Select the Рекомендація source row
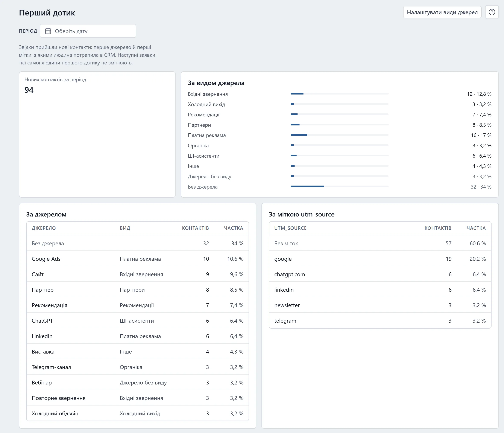This screenshot has width=504, height=433. click(137, 305)
